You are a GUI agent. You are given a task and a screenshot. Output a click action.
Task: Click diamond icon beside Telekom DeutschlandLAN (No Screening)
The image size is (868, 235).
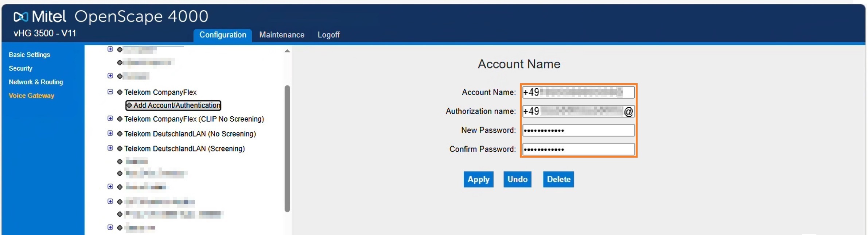click(x=120, y=134)
